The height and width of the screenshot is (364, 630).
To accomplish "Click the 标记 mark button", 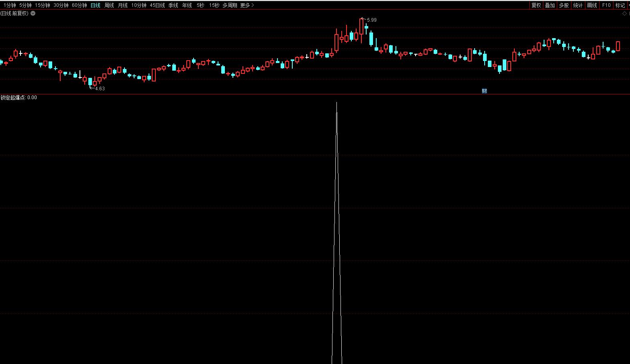I will coord(620,5).
